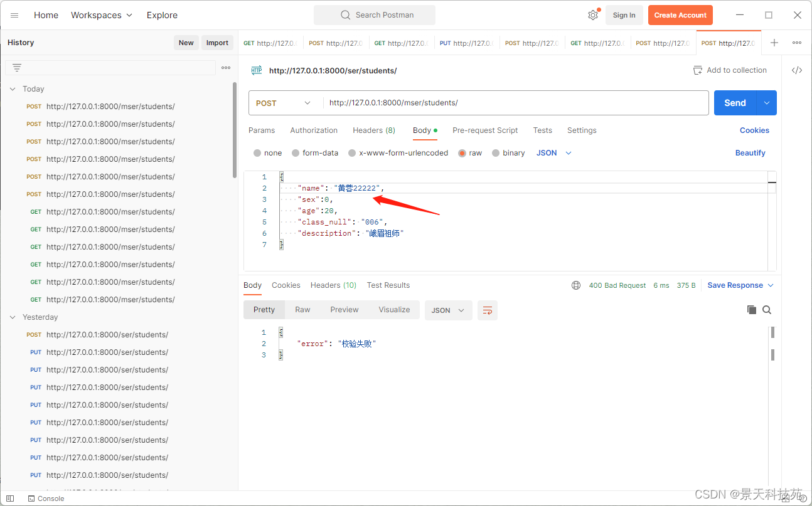Viewport: 812px width, 506px height.
Task: Click the Add to collection icon
Action: (x=698, y=70)
